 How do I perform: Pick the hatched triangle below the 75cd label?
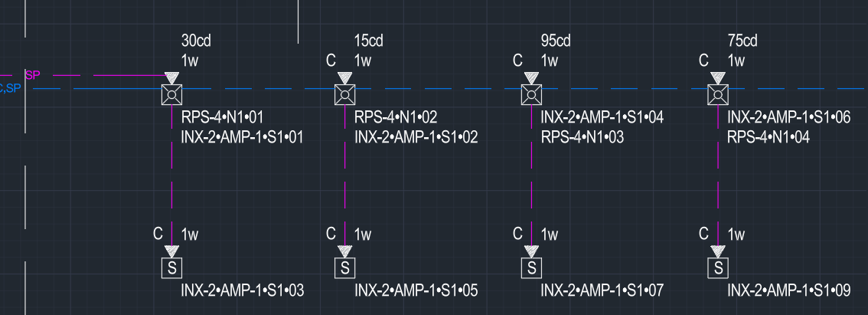pos(718,78)
